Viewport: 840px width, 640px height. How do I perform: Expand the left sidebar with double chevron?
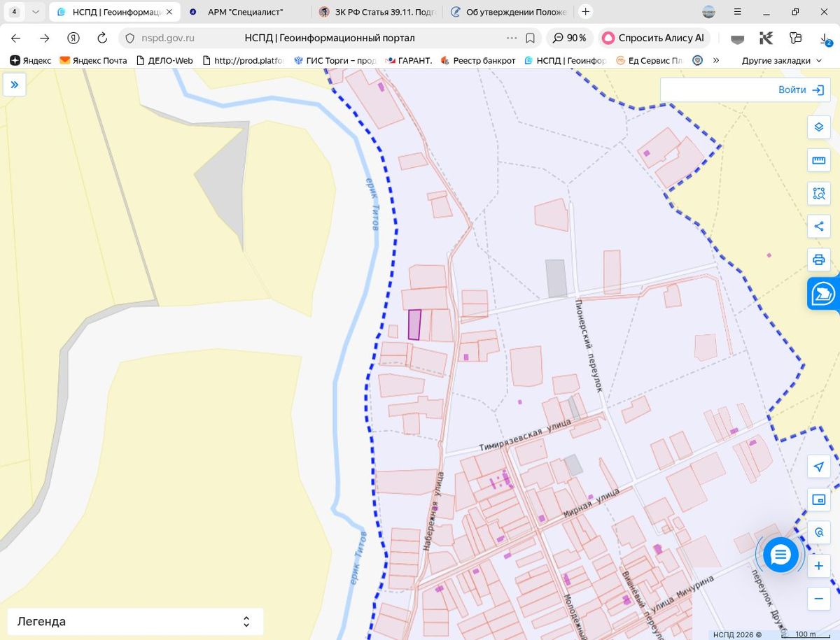point(14,85)
